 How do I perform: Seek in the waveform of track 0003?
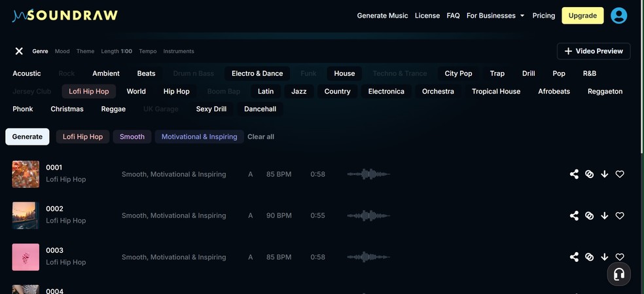point(368,257)
